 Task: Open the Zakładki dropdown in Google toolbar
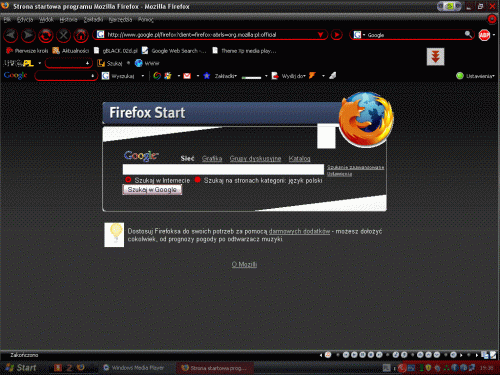(x=225, y=76)
